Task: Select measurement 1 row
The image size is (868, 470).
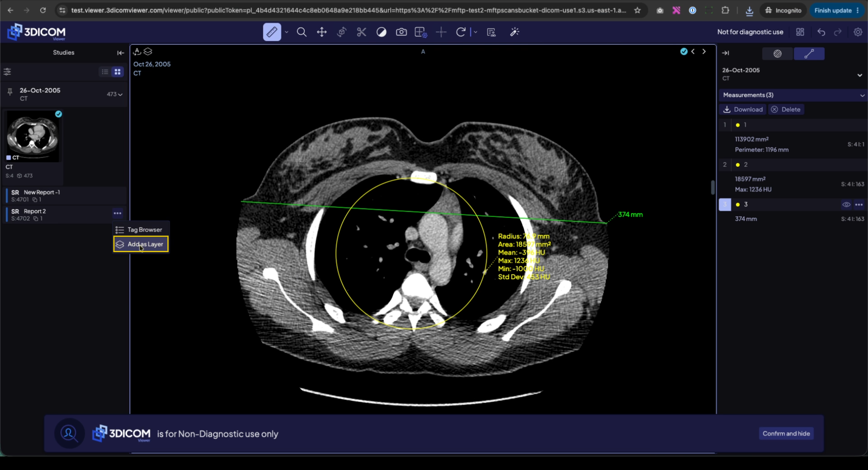Action: point(793,125)
